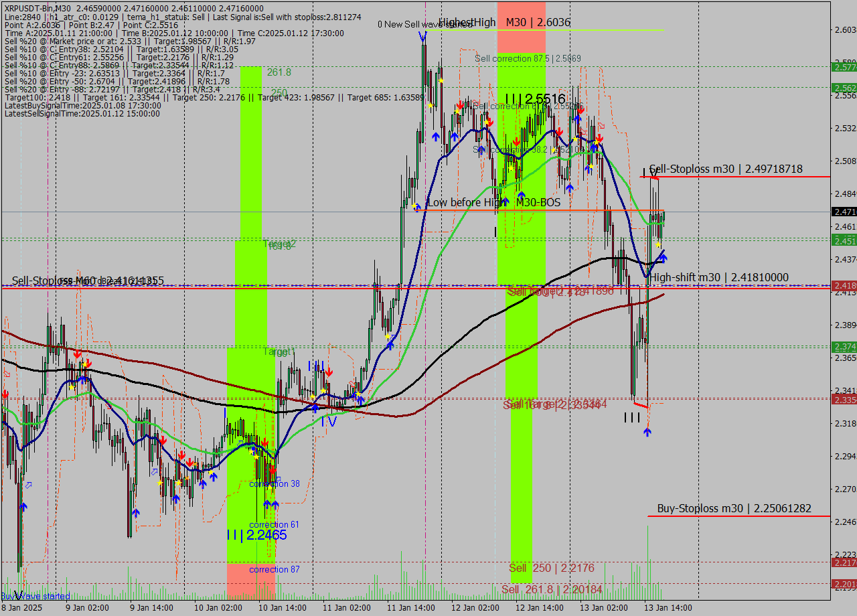Image resolution: width=857 pixels, height=616 pixels.
Task: Click the red 2.217 price tag
Action: pyautogui.click(x=844, y=562)
